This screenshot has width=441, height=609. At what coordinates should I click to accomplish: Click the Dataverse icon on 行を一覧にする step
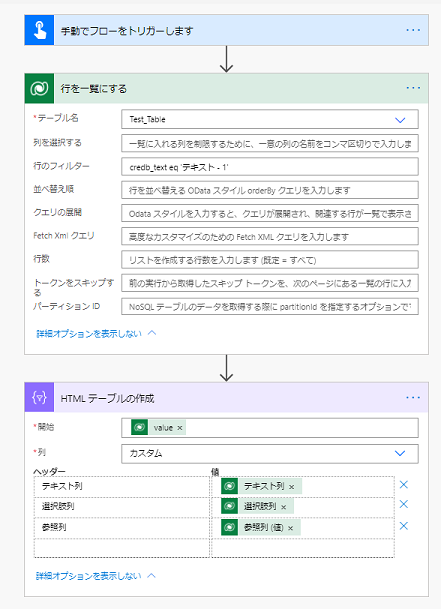click(39, 89)
